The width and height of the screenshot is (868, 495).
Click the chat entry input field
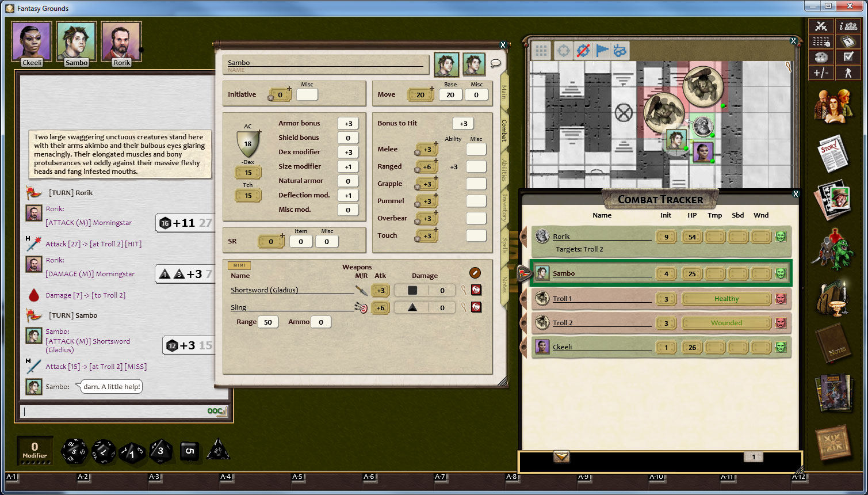click(115, 411)
